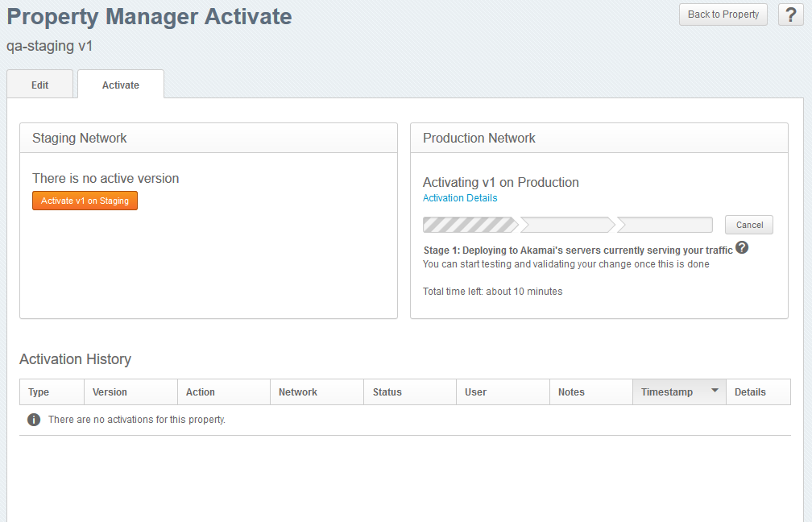Select the qa-staging v1 property name
812x522 pixels.
click(50, 46)
